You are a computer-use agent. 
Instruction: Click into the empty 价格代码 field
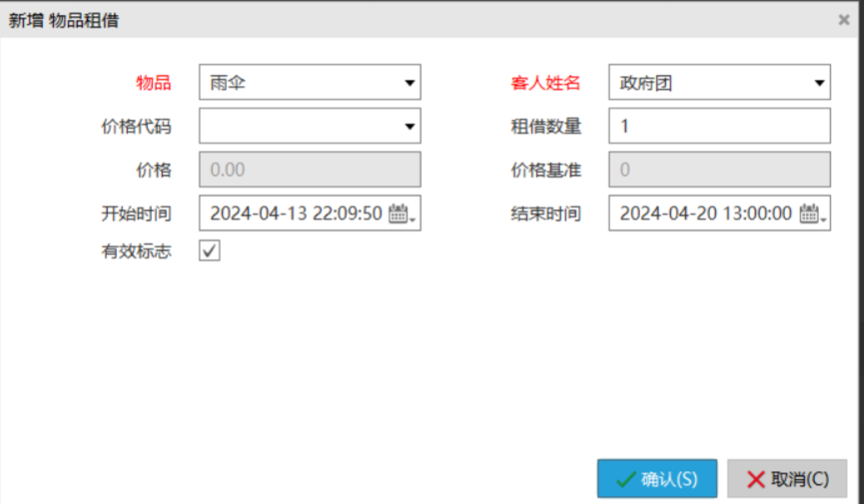[298, 127]
